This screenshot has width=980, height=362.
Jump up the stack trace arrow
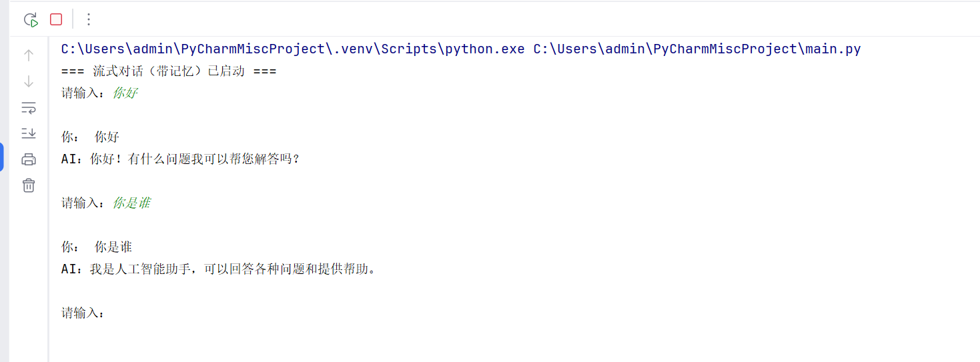29,55
